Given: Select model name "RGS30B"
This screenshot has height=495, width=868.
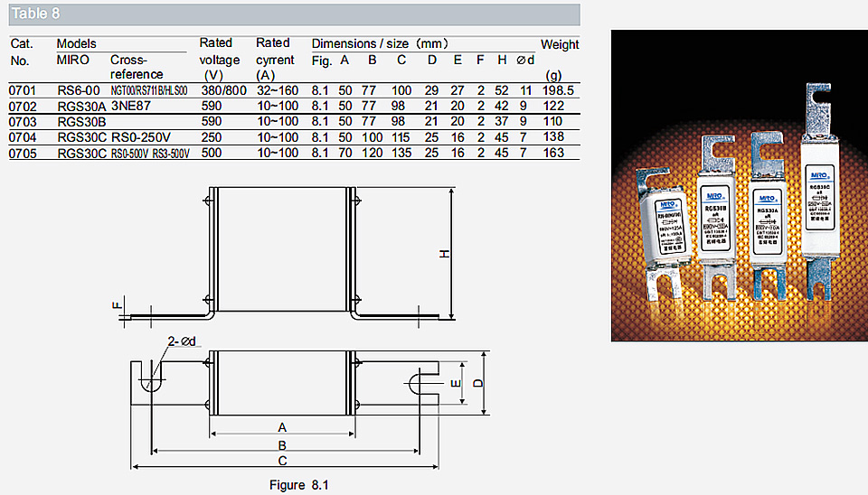Looking at the screenshot, I should tap(81, 122).
